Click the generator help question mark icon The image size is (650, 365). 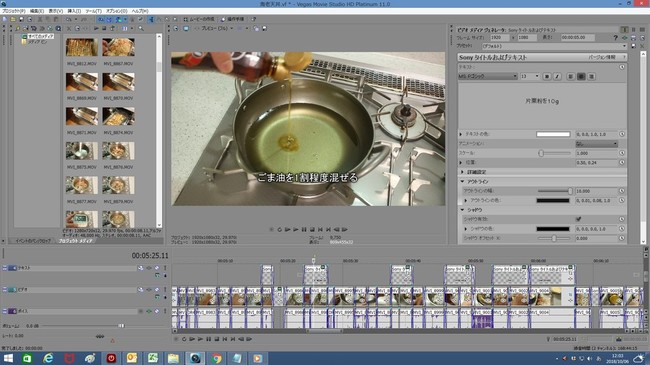click(x=615, y=38)
